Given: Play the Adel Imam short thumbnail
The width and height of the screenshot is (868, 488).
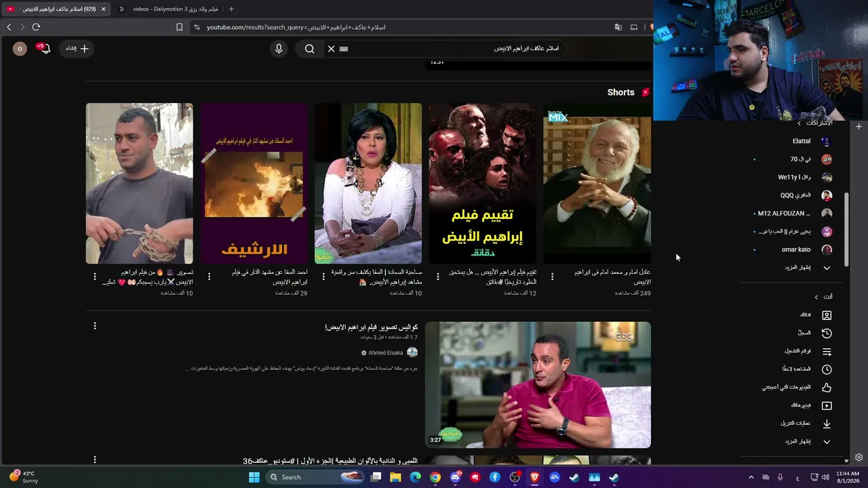Looking at the screenshot, I should [597, 183].
